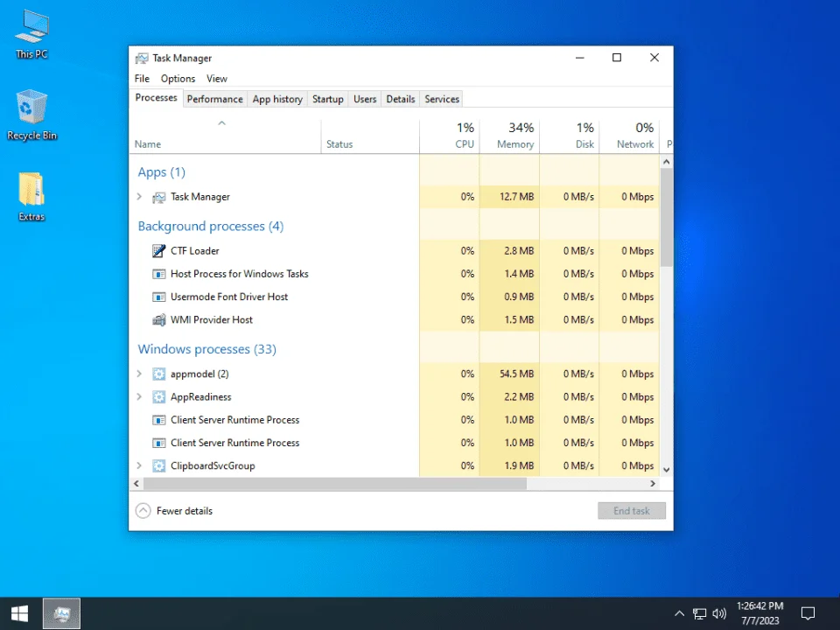This screenshot has width=840, height=630.
Task: Expand the appmodel (2) process group
Action: point(139,374)
